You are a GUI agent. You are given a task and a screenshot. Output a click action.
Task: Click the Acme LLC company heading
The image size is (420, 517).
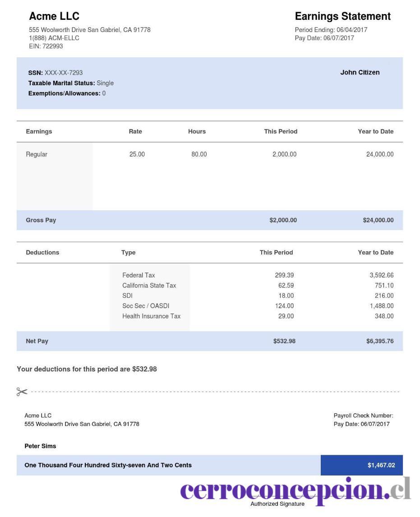pos(54,16)
